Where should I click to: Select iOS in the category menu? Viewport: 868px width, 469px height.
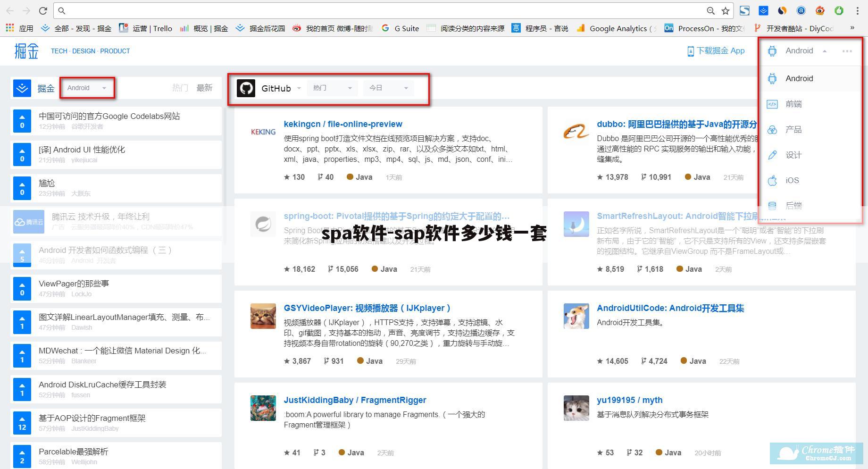pos(810,180)
